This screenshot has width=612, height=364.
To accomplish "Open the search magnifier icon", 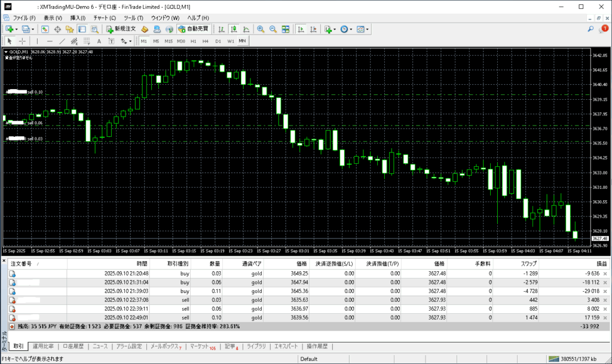I will pos(590,29).
